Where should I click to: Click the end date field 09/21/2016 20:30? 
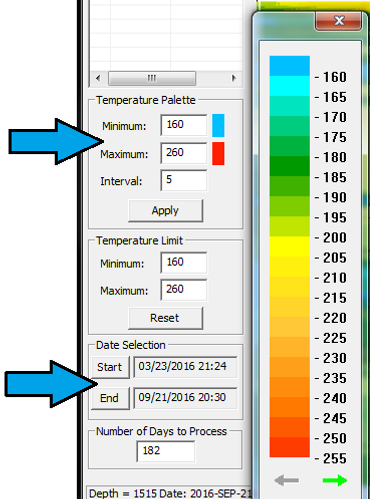point(185,398)
